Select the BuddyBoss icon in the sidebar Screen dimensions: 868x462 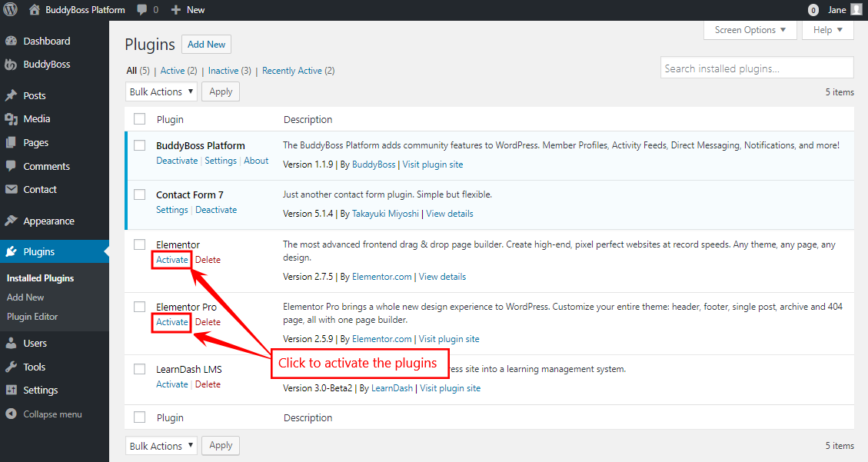(13, 64)
